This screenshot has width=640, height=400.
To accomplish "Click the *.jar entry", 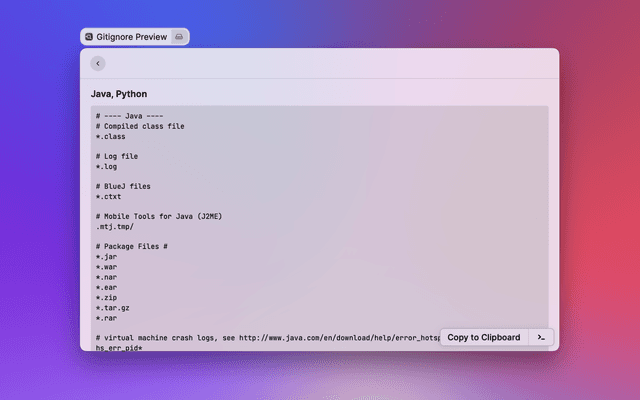I will coord(106,257).
